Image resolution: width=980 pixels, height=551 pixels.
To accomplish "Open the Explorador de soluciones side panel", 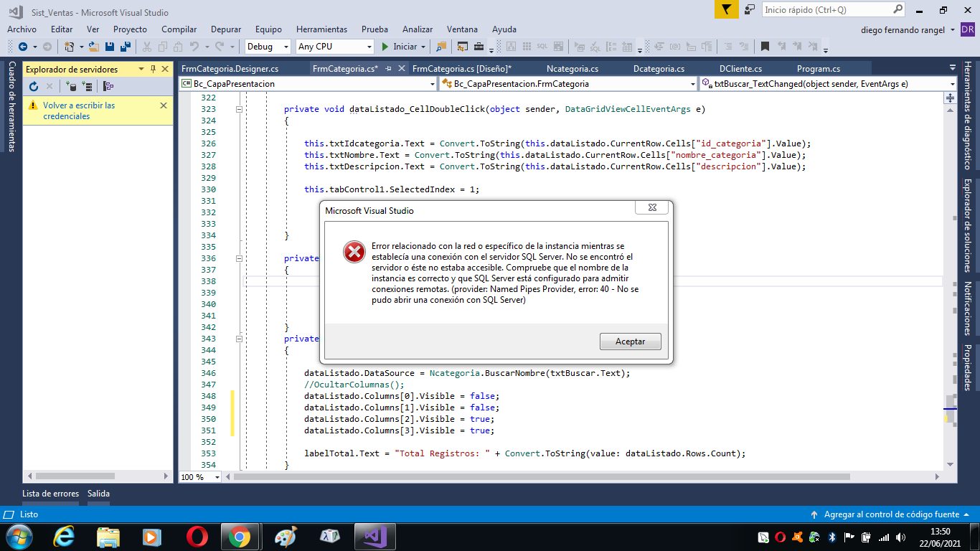I will (968, 225).
